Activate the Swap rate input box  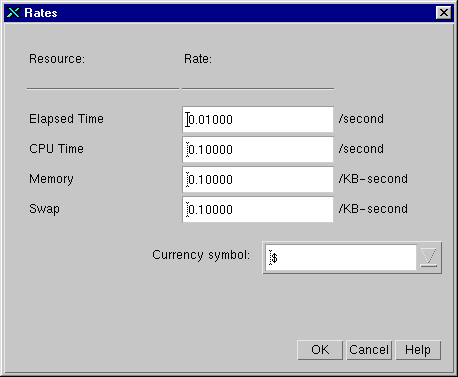pyautogui.click(x=258, y=209)
